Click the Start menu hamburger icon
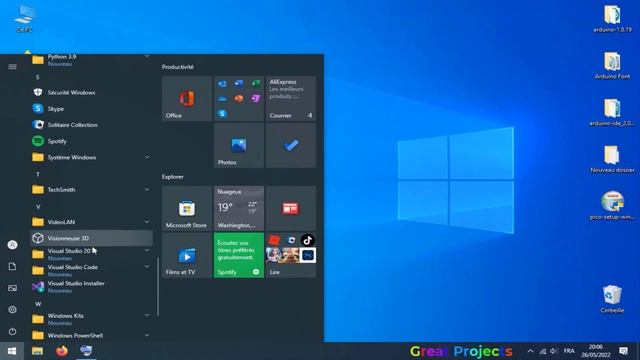The image size is (640, 360). (x=12, y=67)
